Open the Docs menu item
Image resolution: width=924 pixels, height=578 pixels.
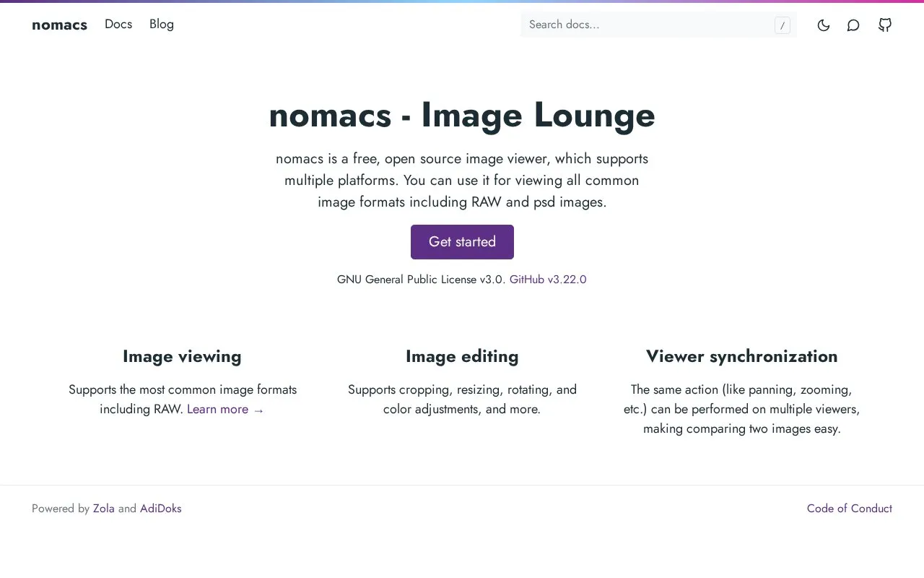click(x=118, y=24)
